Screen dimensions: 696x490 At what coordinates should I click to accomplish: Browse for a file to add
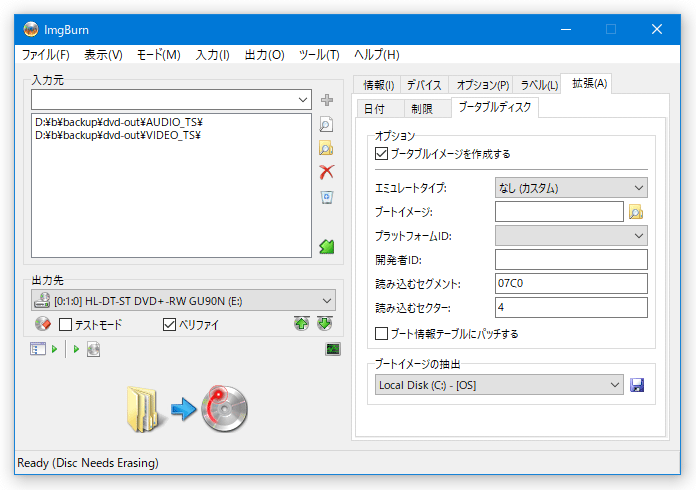[x=327, y=125]
